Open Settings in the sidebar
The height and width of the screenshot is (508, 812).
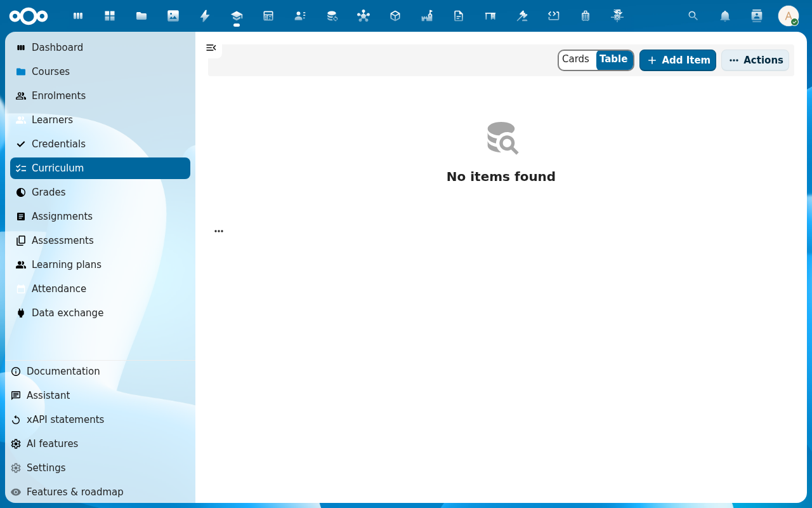click(x=100, y=468)
